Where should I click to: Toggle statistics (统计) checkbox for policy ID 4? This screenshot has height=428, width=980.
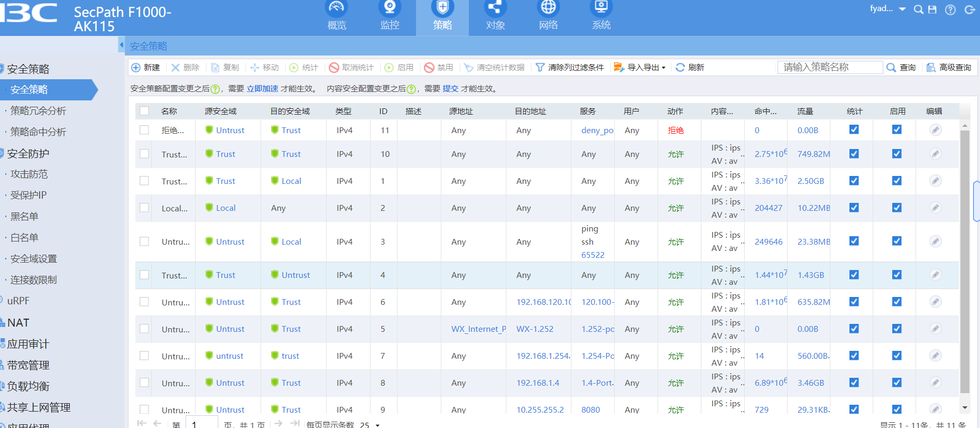(854, 275)
